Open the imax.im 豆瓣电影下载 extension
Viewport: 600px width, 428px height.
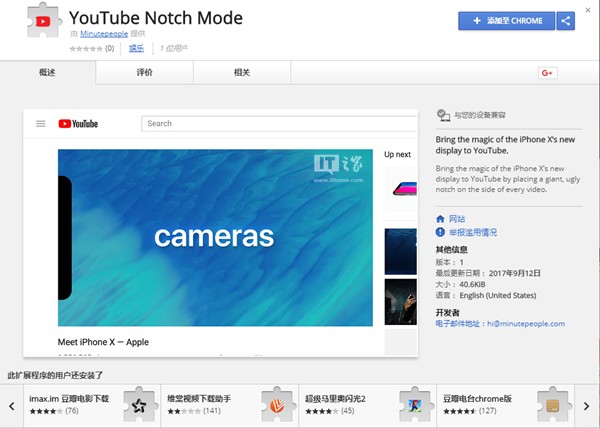click(x=69, y=399)
